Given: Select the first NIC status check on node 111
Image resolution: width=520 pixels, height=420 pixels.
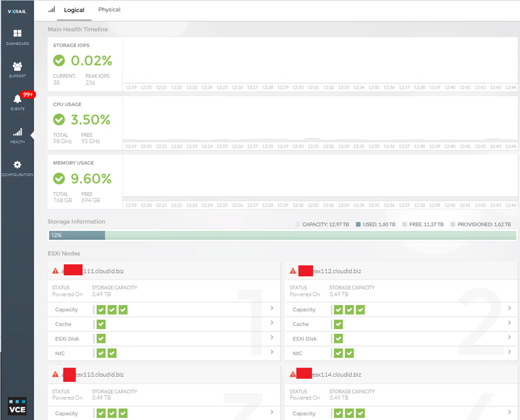Looking at the screenshot, I should 101,353.
